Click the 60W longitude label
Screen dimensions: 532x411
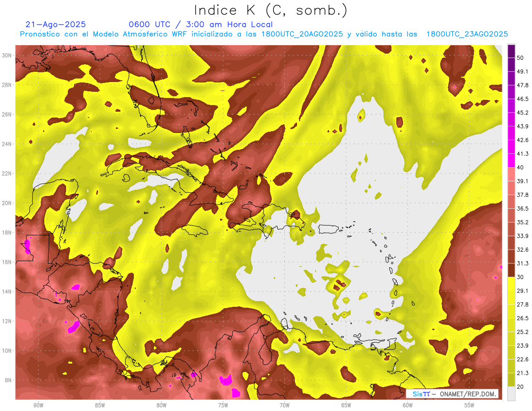tap(408, 405)
